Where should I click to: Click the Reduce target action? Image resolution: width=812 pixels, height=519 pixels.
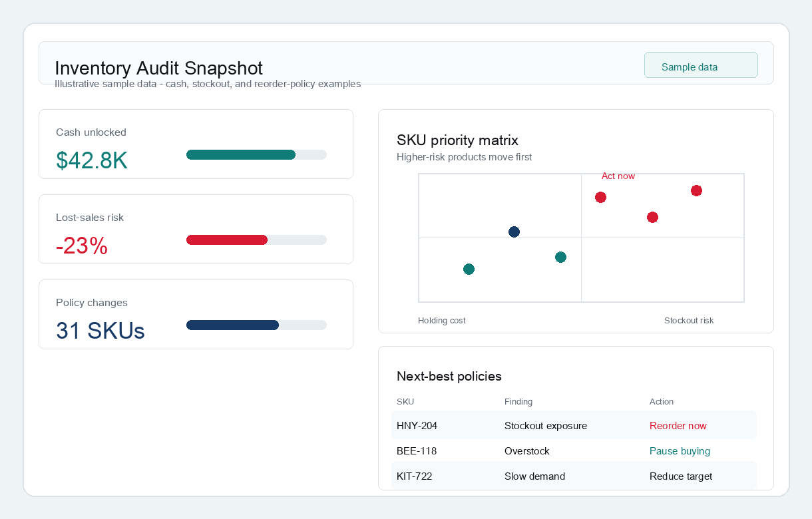coord(681,476)
